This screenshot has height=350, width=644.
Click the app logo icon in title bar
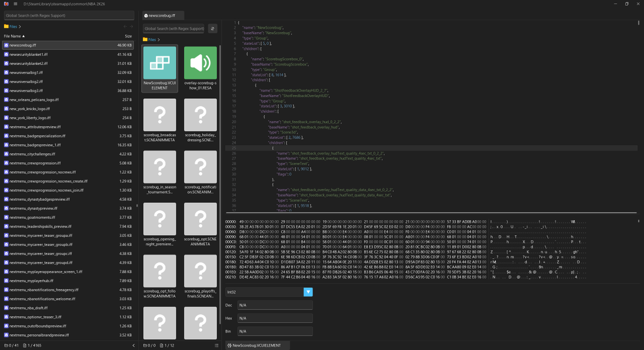[x=6, y=4]
